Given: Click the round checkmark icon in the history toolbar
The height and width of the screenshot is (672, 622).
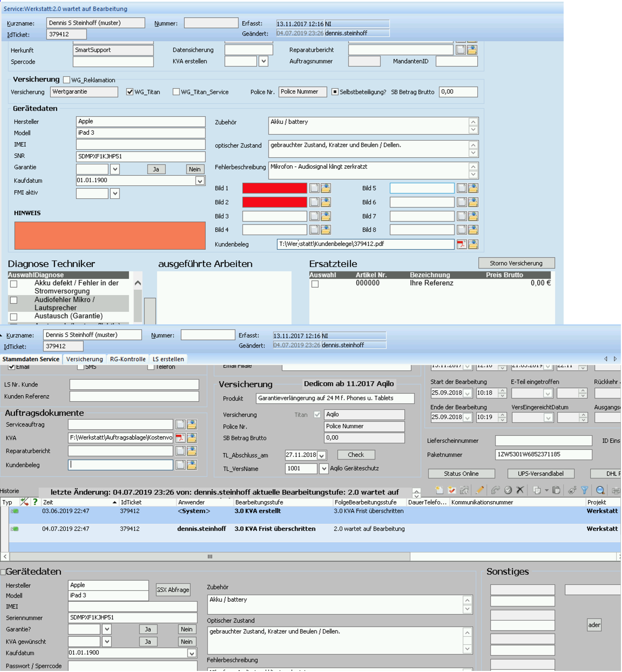Looking at the screenshot, I should pos(508,490).
